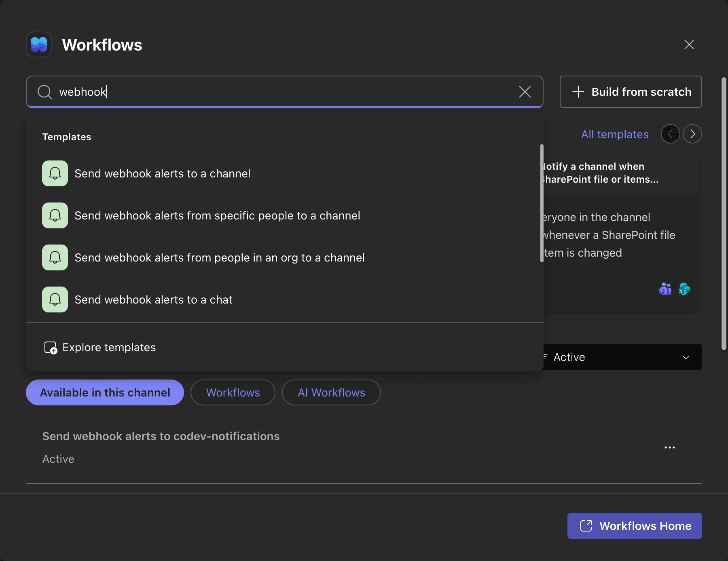
Task: Clear the webhook search text
Action: click(525, 92)
